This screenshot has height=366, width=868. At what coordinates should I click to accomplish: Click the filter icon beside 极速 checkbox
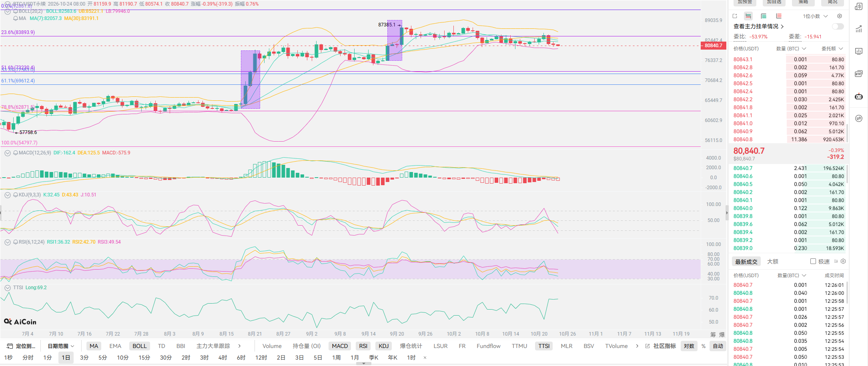tap(836, 261)
